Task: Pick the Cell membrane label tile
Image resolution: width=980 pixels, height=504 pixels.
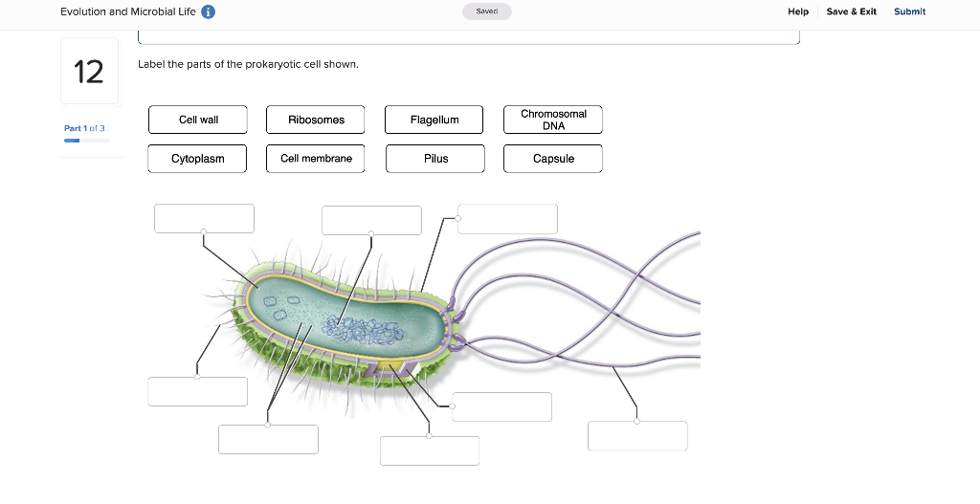Action: tap(316, 159)
